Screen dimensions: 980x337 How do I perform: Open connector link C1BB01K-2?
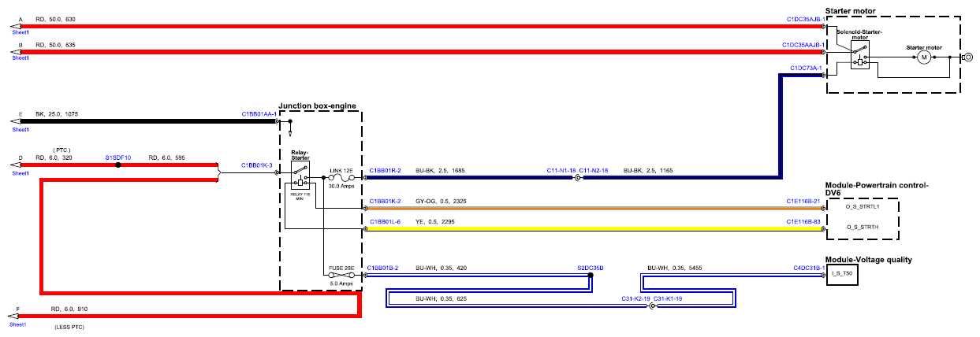coord(385,201)
